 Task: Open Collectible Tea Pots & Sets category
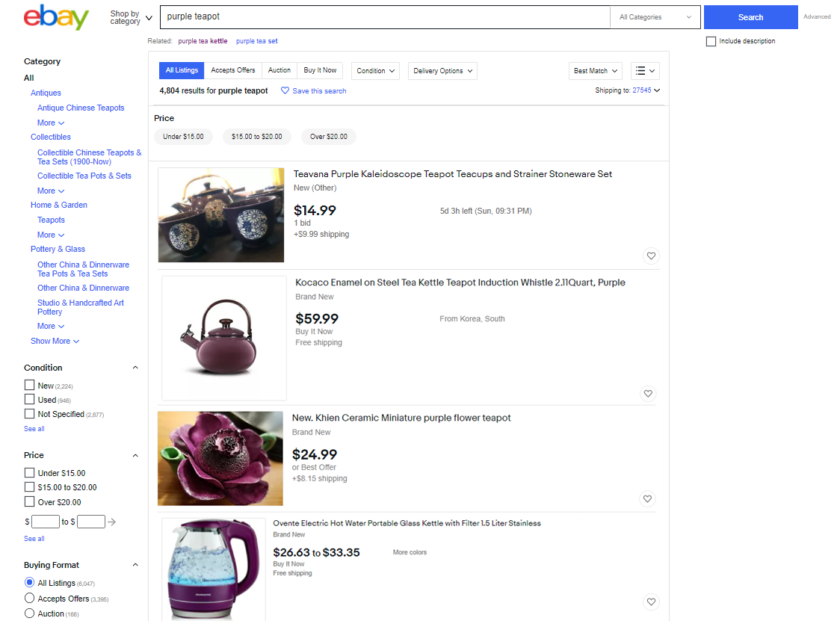(x=84, y=176)
